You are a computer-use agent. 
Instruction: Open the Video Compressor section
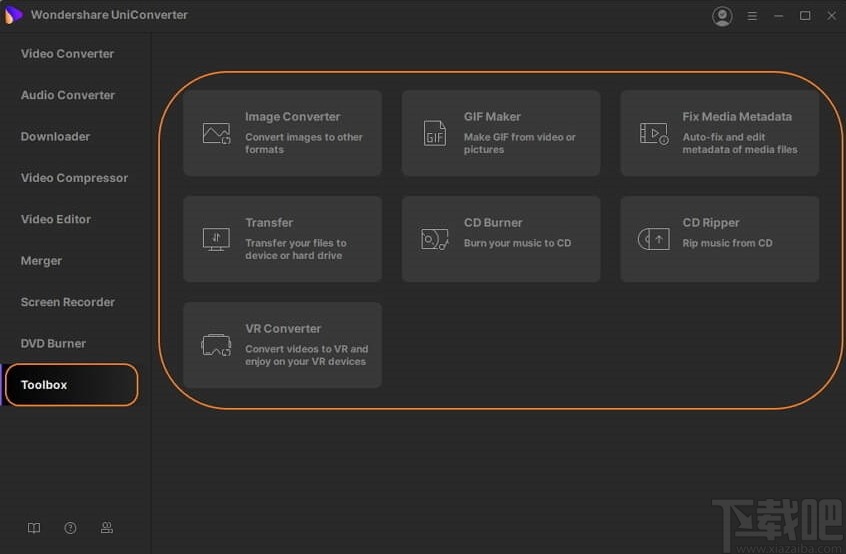[74, 178]
